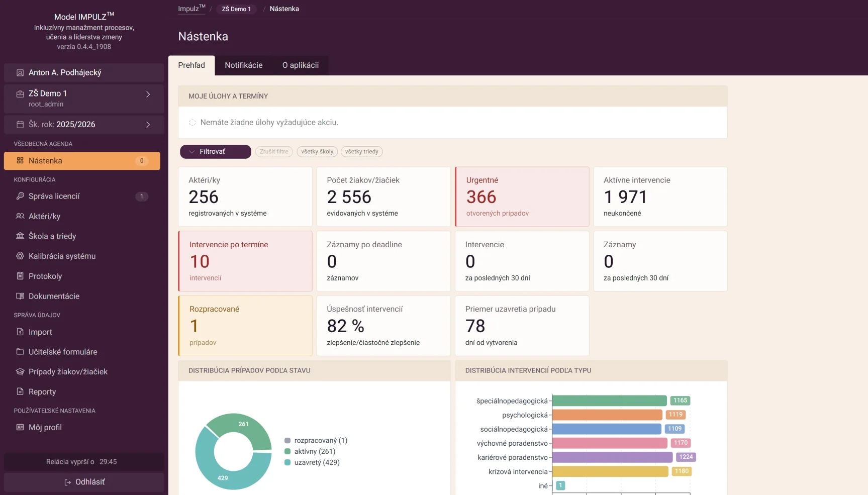Open Kalibrácia systému menu item

tap(82, 256)
